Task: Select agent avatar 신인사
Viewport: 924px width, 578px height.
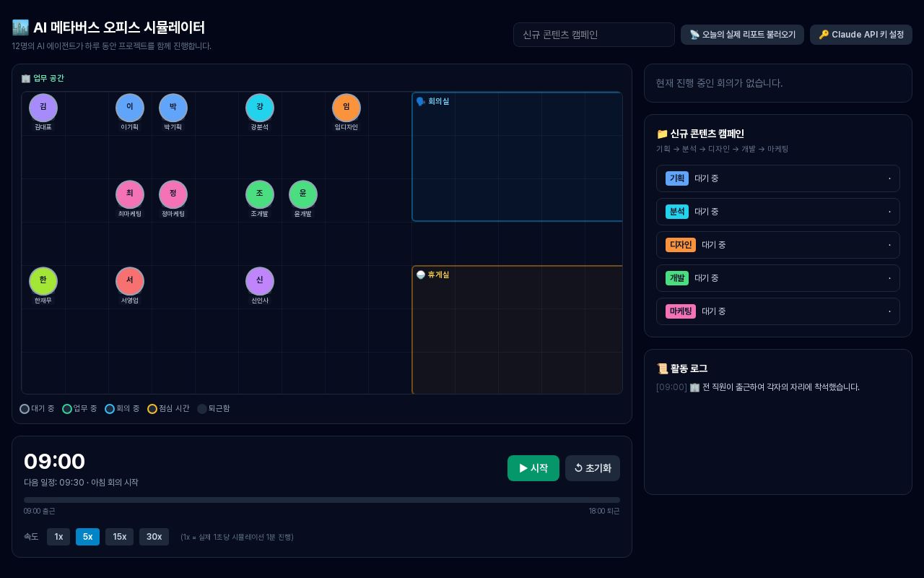Action: pos(260,281)
